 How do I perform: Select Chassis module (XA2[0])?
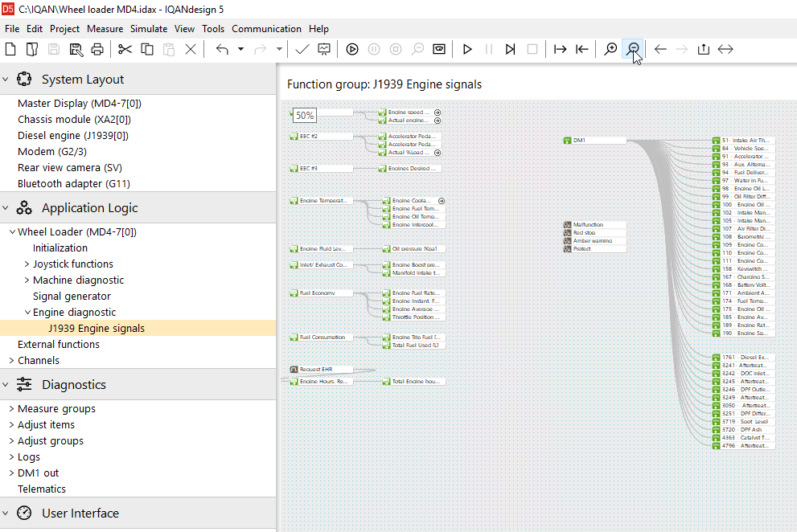click(x=74, y=120)
